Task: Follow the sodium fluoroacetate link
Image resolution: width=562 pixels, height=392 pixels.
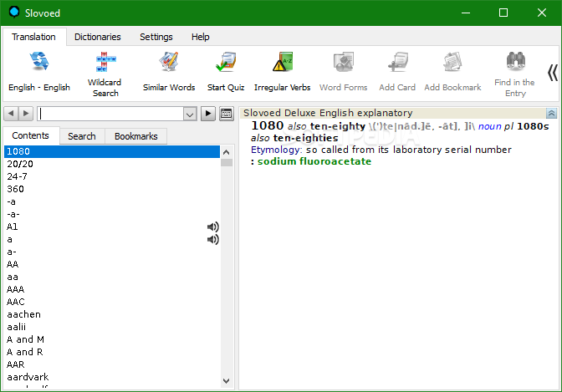Action: [314, 161]
